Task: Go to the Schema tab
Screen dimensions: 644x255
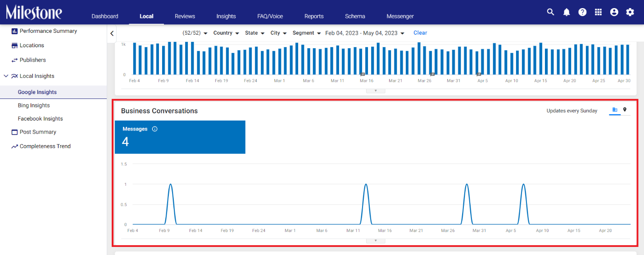Action: point(355,16)
